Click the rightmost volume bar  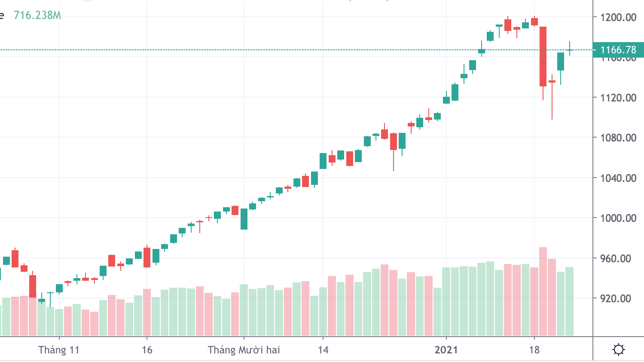point(569,301)
